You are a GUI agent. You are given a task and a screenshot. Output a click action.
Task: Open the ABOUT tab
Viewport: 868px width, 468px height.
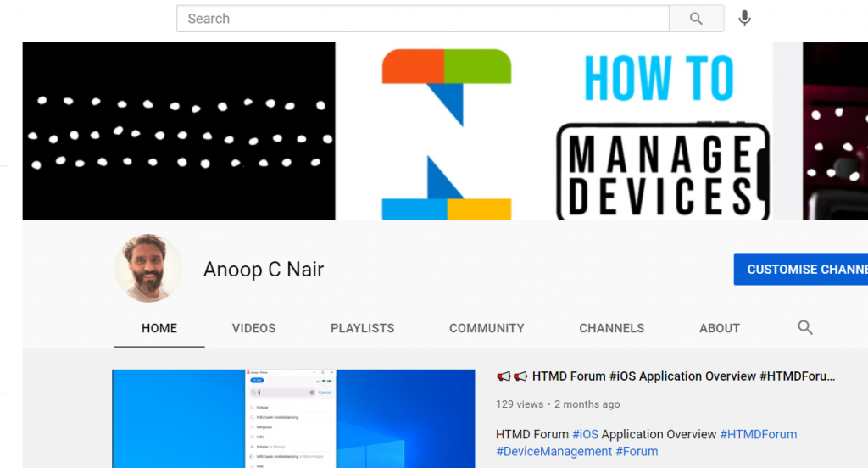(720, 328)
